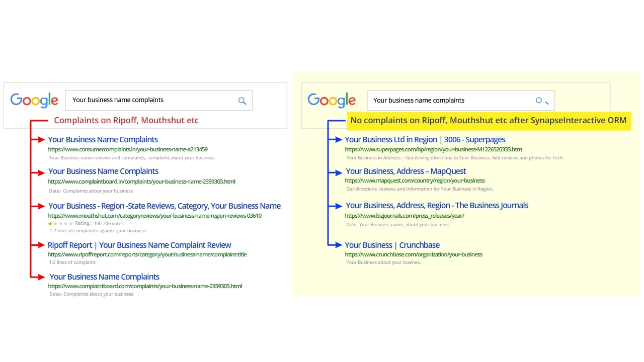The width and height of the screenshot is (644, 362).
Task: Open The Business Journals result link
Action: click(x=437, y=205)
